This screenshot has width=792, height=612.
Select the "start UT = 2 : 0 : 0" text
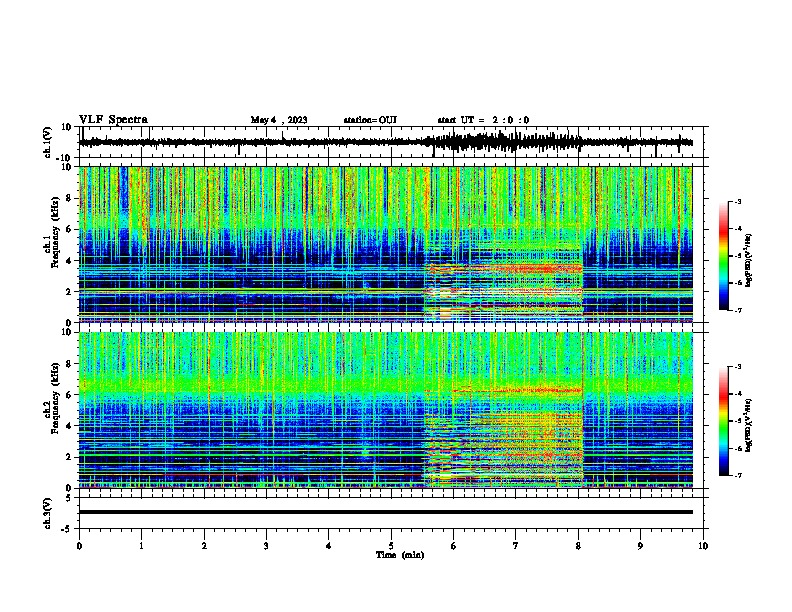pyautogui.click(x=483, y=120)
